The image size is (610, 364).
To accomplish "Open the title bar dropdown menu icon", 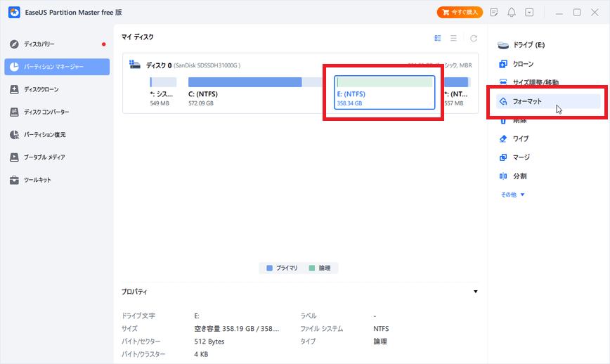I will tap(529, 13).
